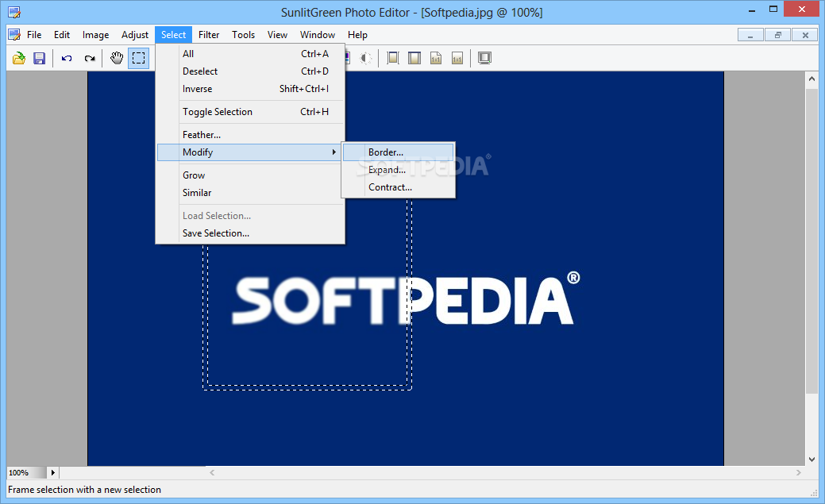This screenshot has height=504, width=825.
Task: Click the first 1:1 actual-size page icon
Action: pyautogui.click(x=436, y=58)
